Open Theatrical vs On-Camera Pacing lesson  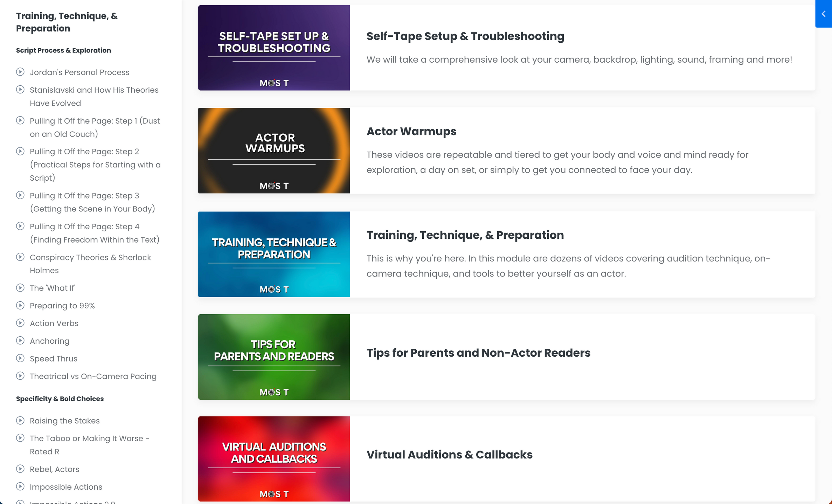coord(93,376)
